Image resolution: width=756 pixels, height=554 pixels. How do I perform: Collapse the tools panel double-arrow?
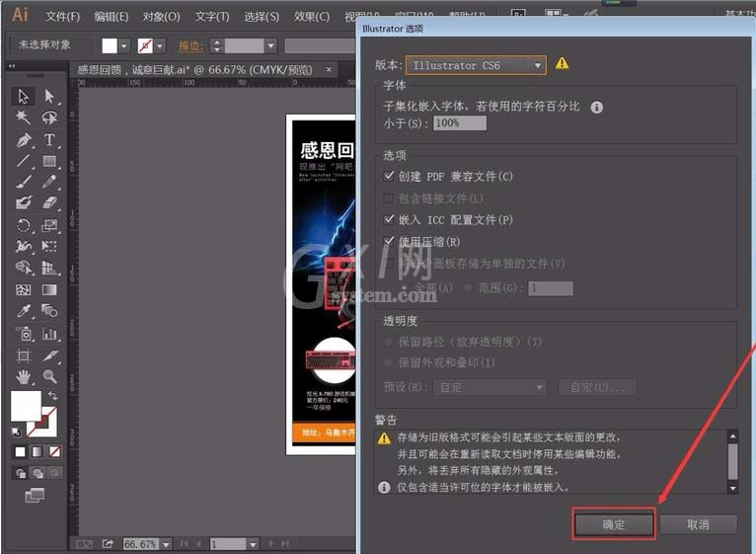pos(12,66)
